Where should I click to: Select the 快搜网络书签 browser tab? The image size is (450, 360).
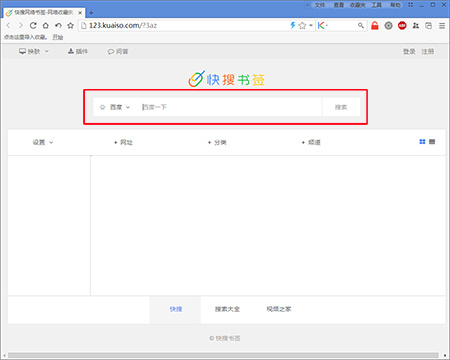point(43,13)
